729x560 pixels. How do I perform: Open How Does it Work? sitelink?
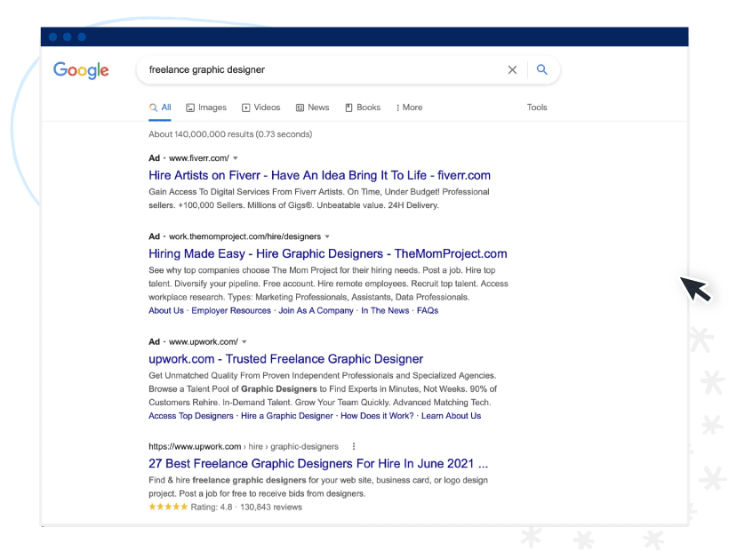pos(377,416)
